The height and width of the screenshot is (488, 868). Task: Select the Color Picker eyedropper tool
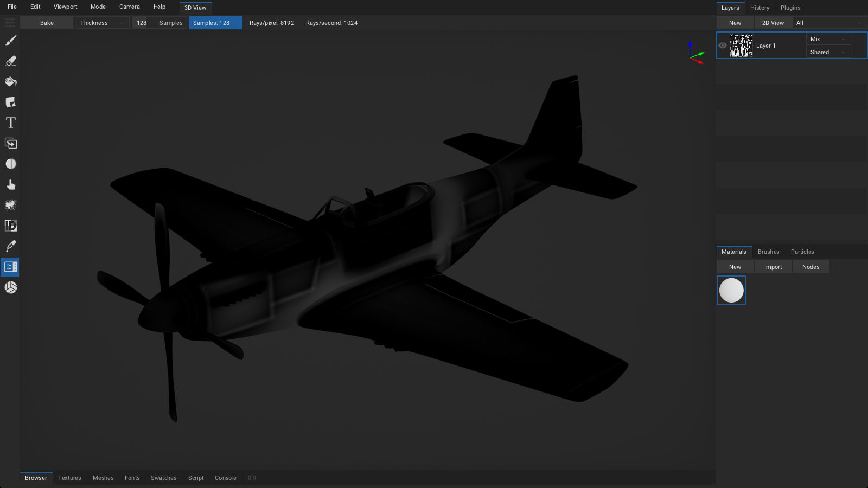[11, 246]
